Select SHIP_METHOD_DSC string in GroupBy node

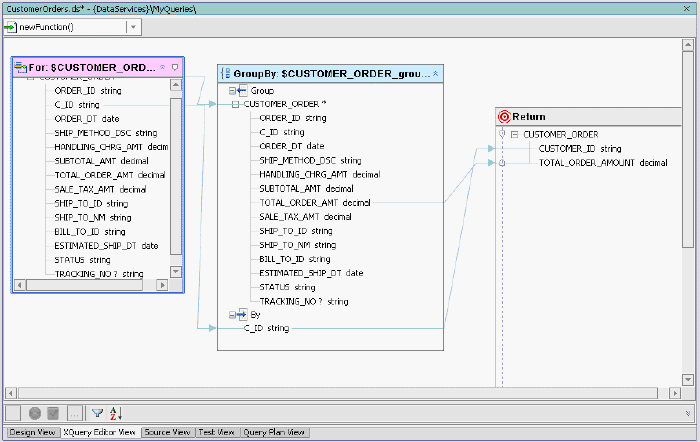click(310, 160)
